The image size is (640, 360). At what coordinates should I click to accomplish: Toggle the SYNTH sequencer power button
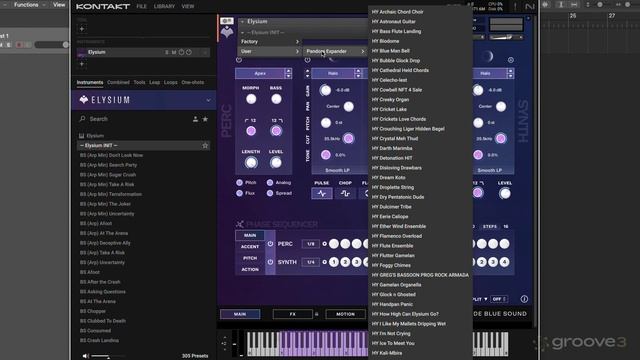pyautogui.click(x=270, y=262)
